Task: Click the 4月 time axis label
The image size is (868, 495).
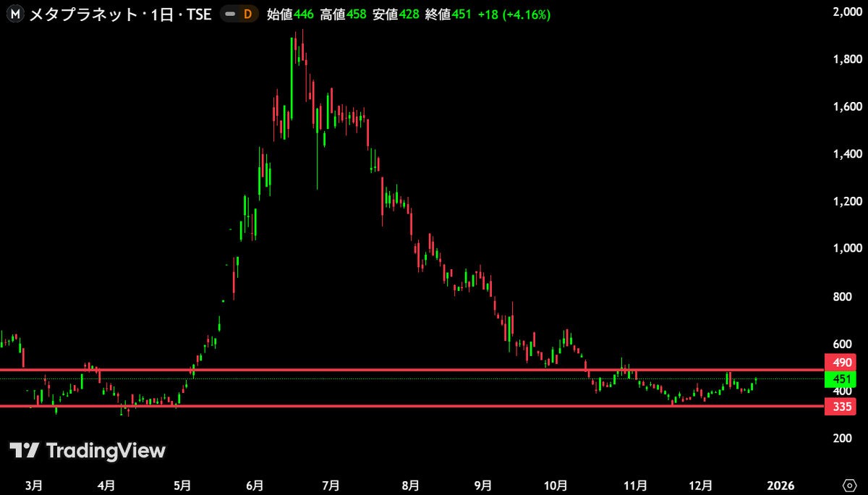Action: point(106,484)
